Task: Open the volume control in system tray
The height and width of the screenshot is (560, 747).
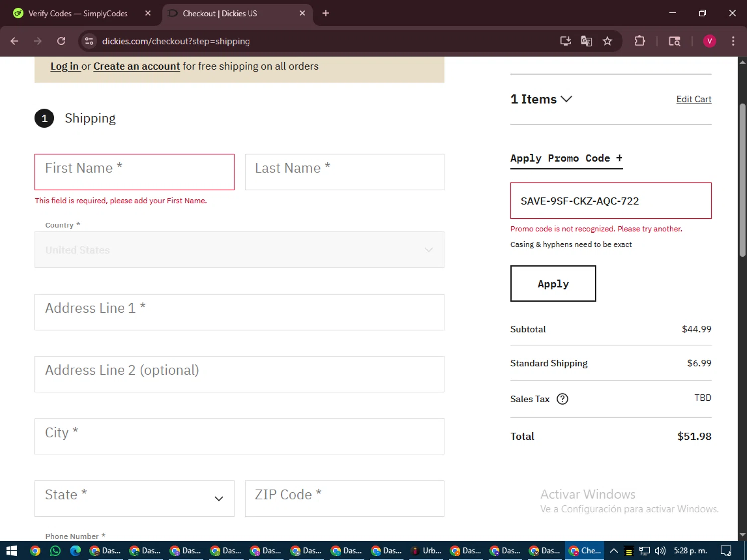Action: [660, 551]
